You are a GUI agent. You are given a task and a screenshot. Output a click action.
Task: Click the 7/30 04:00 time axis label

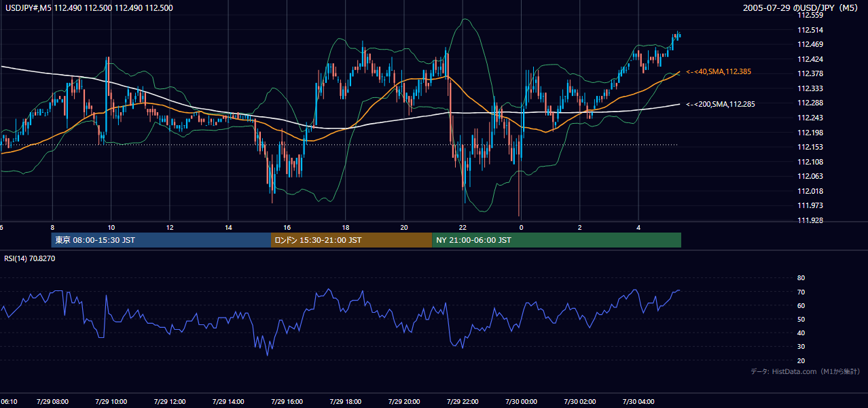click(x=638, y=402)
